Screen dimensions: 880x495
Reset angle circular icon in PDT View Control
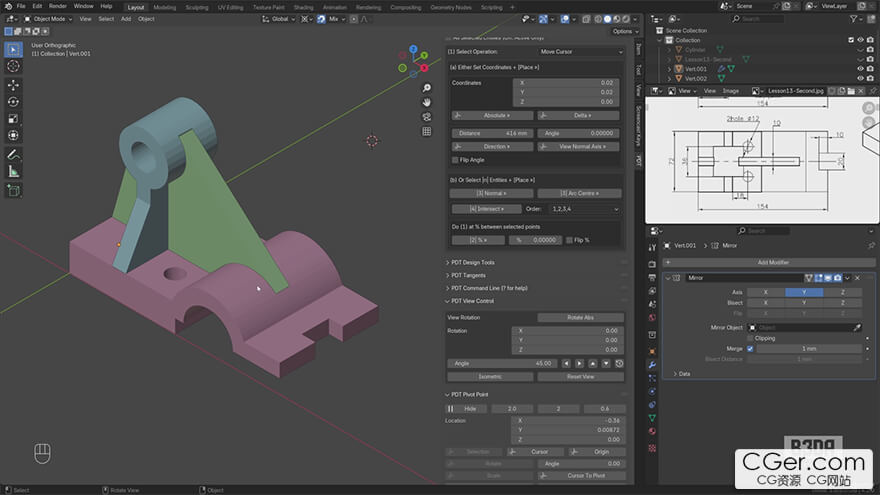(619, 364)
